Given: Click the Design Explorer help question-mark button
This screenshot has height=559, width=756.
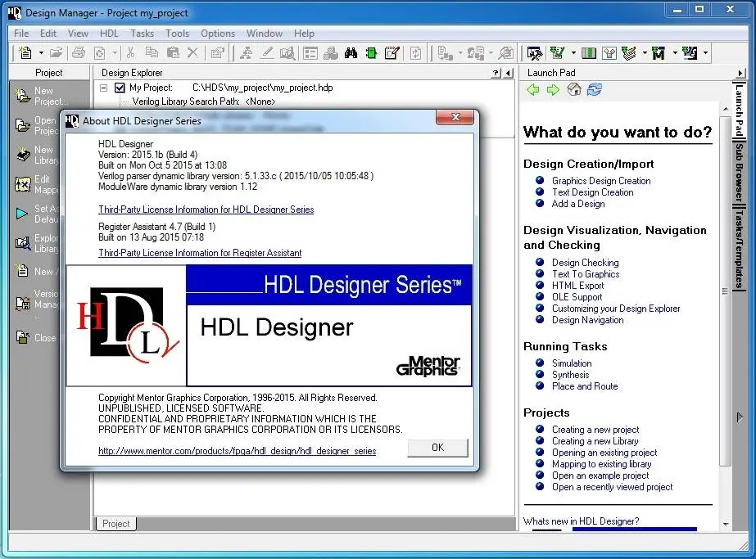Looking at the screenshot, I should (x=496, y=73).
